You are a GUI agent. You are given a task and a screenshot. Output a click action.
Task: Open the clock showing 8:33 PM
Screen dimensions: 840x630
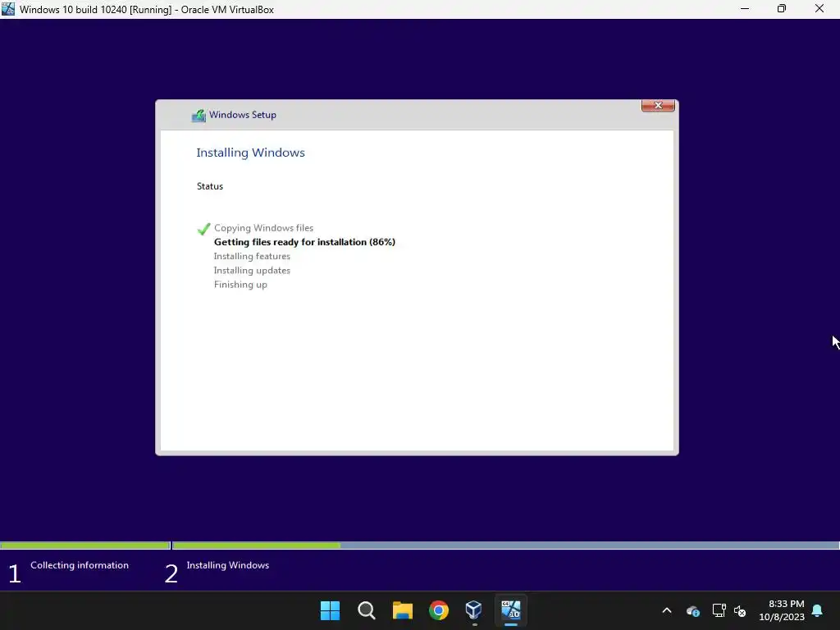coord(782,610)
